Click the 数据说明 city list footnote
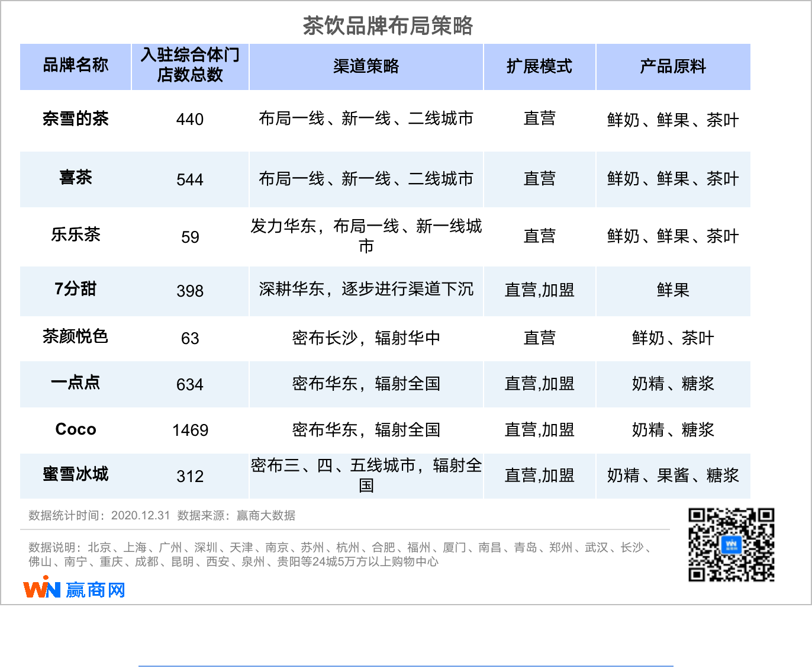The width and height of the screenshot is (812, 668). point(340,555)
